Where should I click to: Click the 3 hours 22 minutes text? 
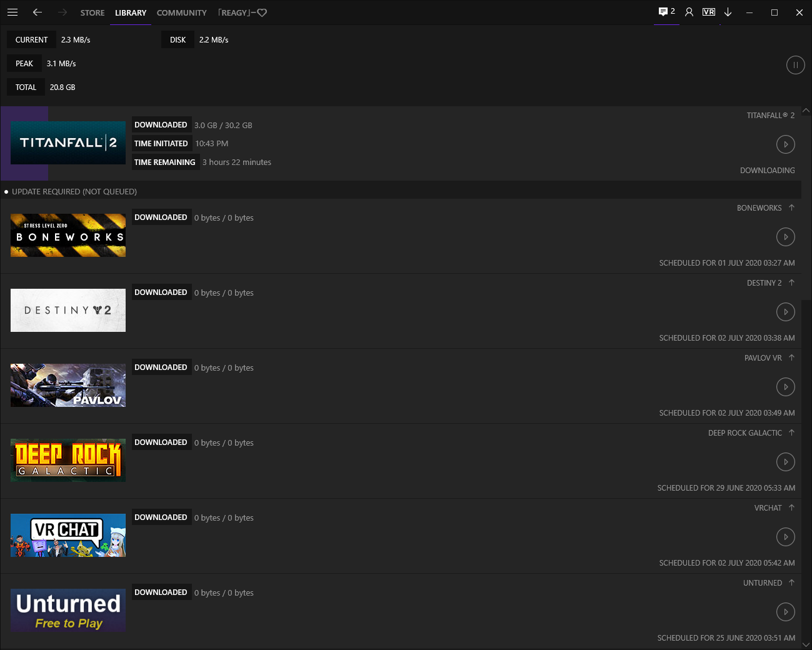237,162
